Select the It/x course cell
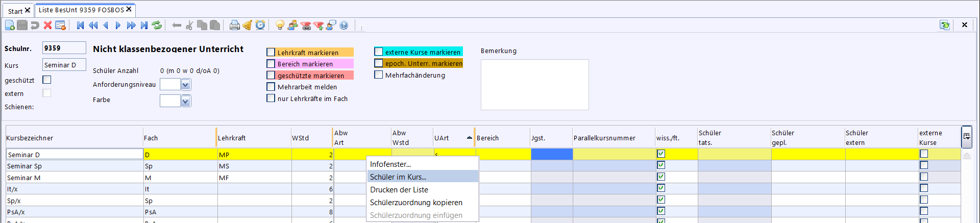The height and width of the screenshot is (223, 980). [x=75, y=189]
